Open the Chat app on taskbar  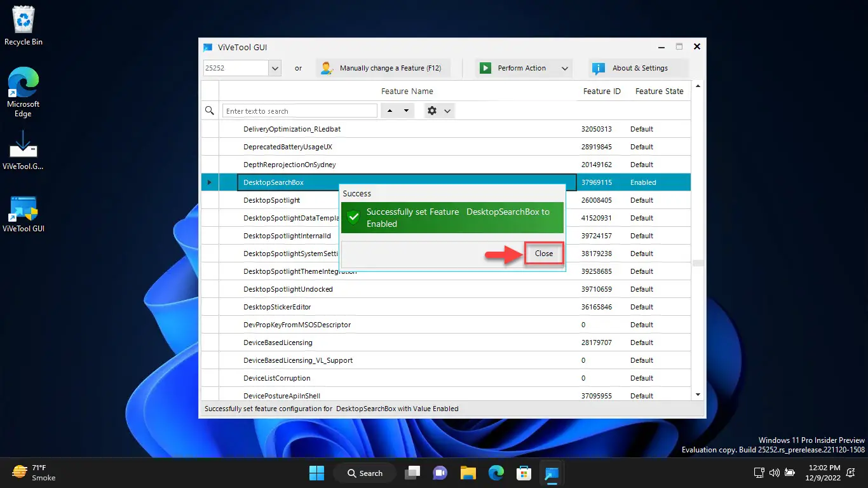pyautogui.click(x=440, y=473)
